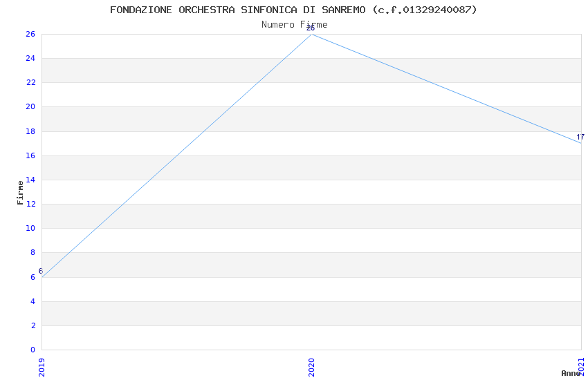Click the Numero Firme subtitle

point(295,25)
